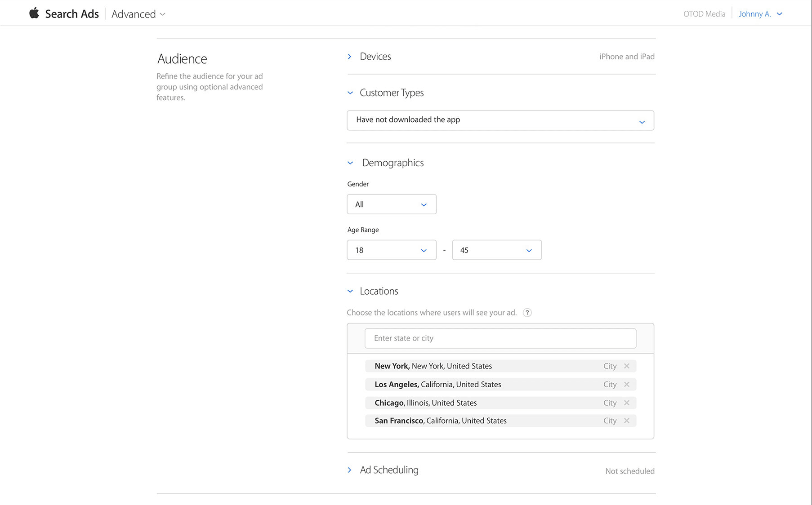
Task: Select the Los Angeles, California row
Action: coord(500,385)
